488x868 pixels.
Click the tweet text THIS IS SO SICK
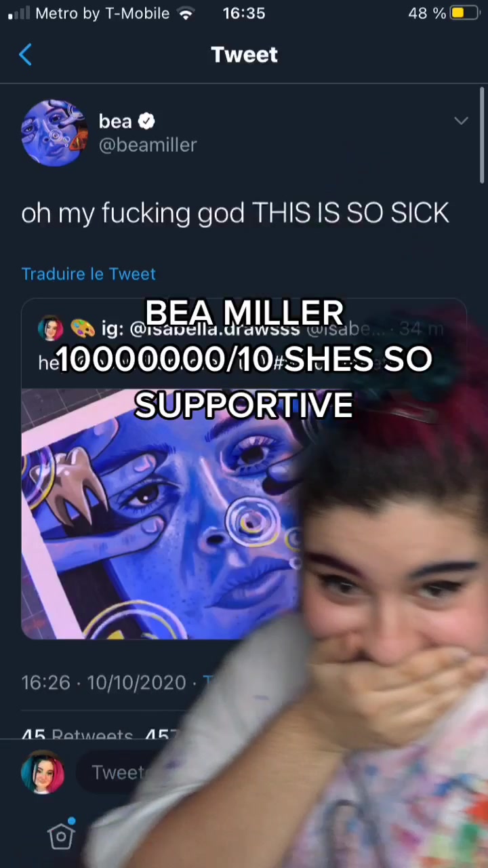coord(350,214)
